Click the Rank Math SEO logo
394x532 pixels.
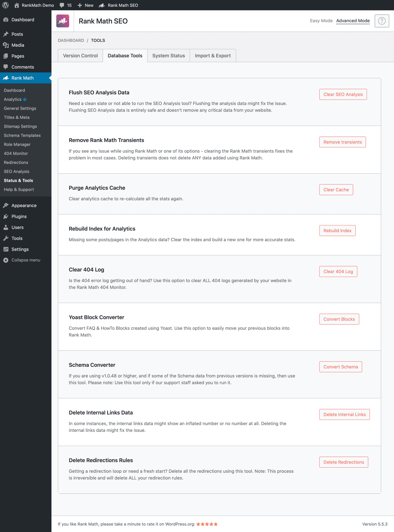pyautogui.click(x=63, y=21)
